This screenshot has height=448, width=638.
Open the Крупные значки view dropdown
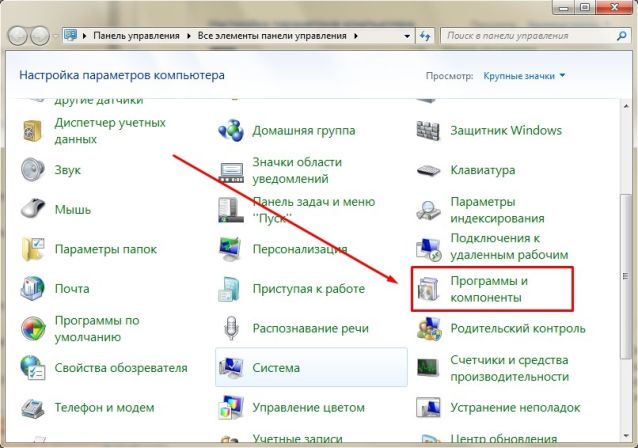524,76
